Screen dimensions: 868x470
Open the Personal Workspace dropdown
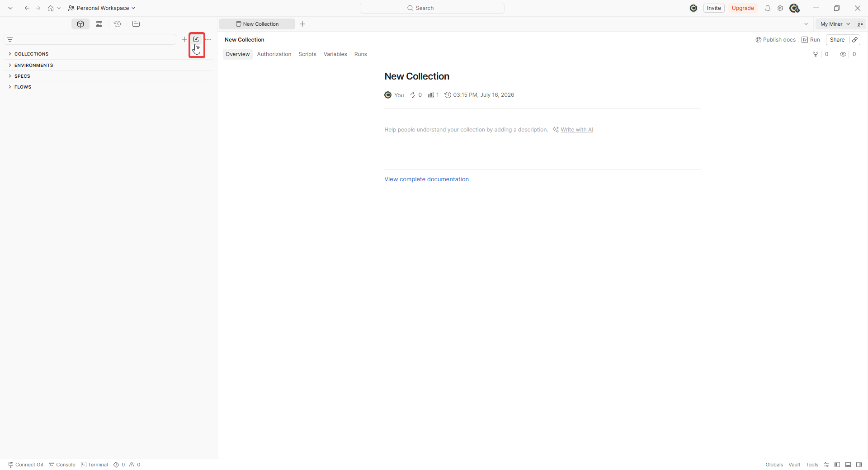pyautogui.click(x=102, y=8)
